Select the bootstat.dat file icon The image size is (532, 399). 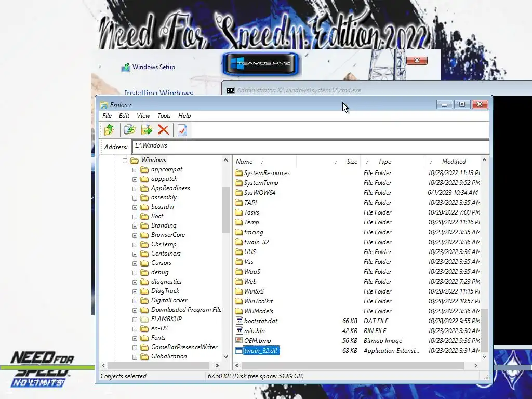pyautogui.click(x=239, y=321)
